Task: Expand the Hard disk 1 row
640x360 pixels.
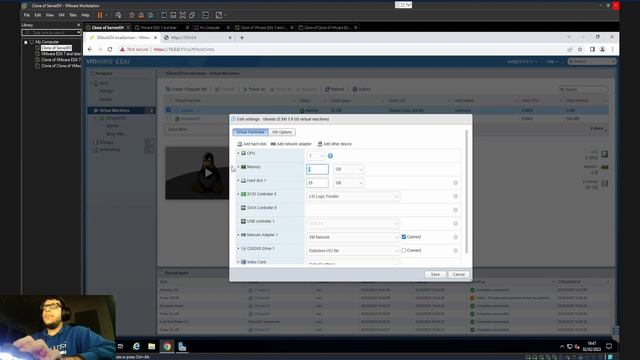Action: (x=238, y=180)
